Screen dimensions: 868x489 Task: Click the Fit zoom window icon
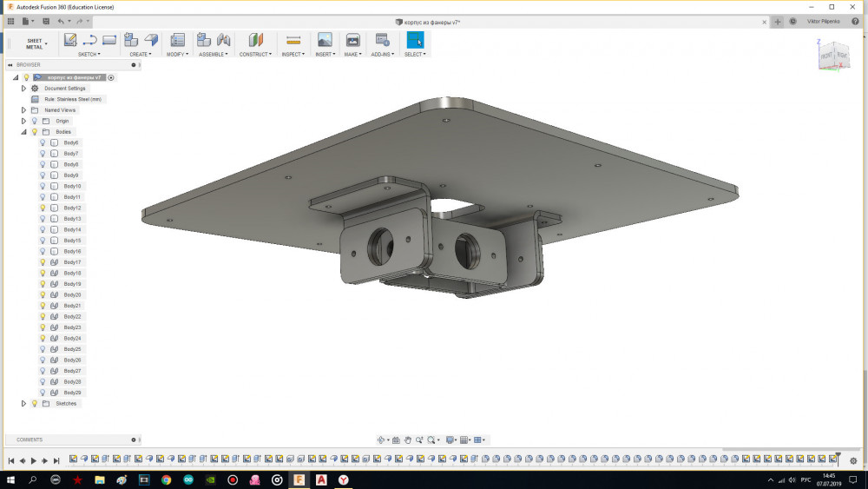click(431, 439)
